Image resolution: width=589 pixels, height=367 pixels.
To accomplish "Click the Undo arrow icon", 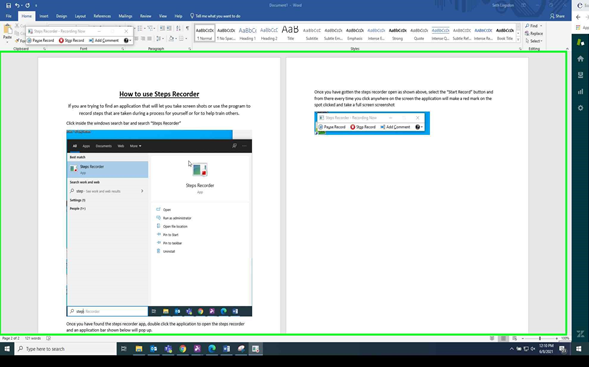I will coord(17,6).
